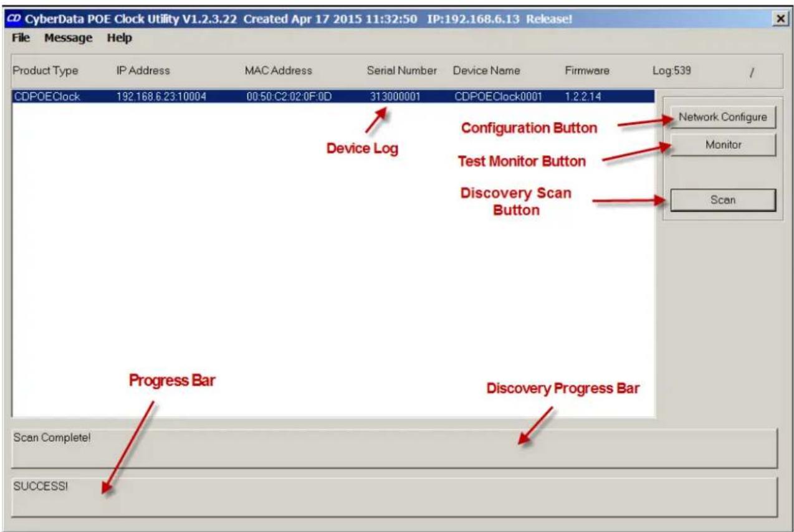
Task: Click the IP Address column header
Action: tap(143, 70)
